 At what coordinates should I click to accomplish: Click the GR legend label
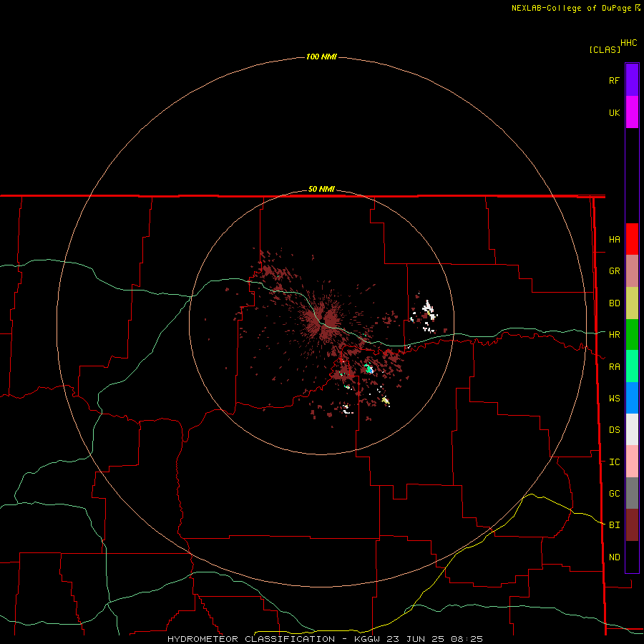[614, 271]
